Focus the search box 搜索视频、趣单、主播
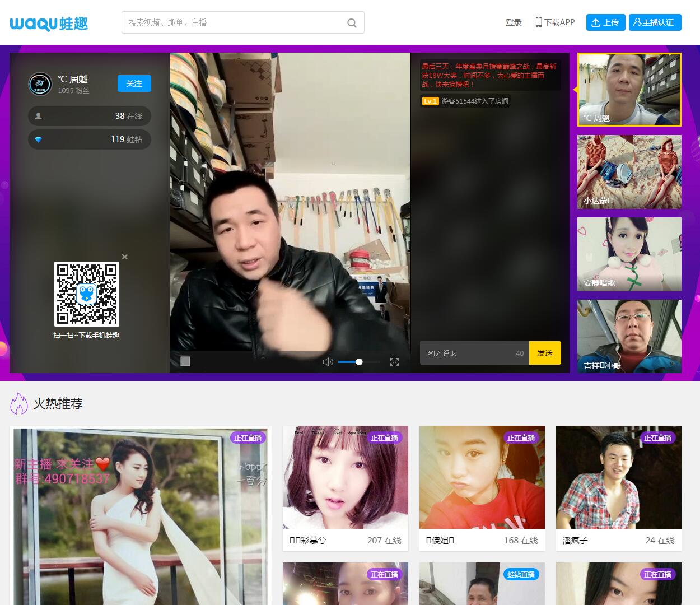 pos(242,22)
